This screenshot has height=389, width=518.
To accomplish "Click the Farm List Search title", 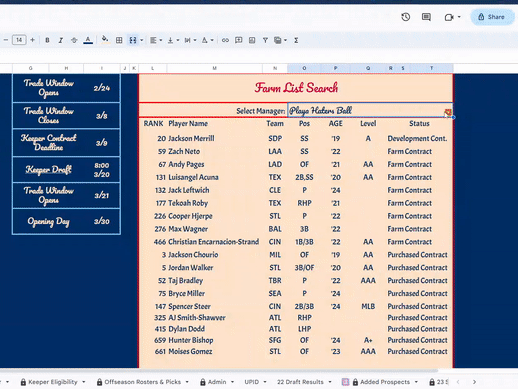I will click(x=296, y=88).
